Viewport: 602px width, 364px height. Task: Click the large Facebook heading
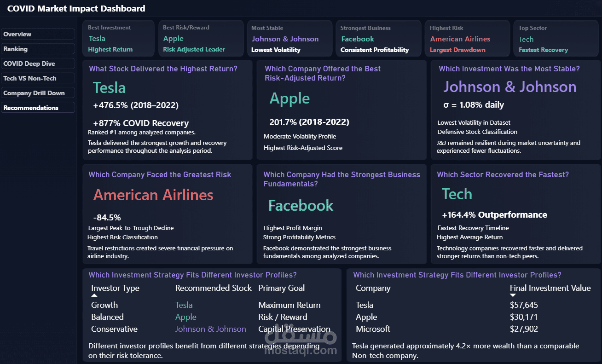pos(301,205)
